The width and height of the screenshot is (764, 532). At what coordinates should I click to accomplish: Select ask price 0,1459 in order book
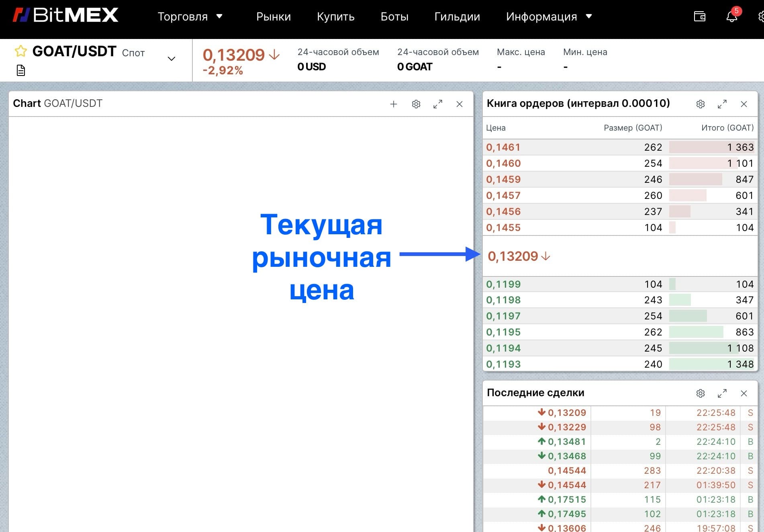(503, 180)
